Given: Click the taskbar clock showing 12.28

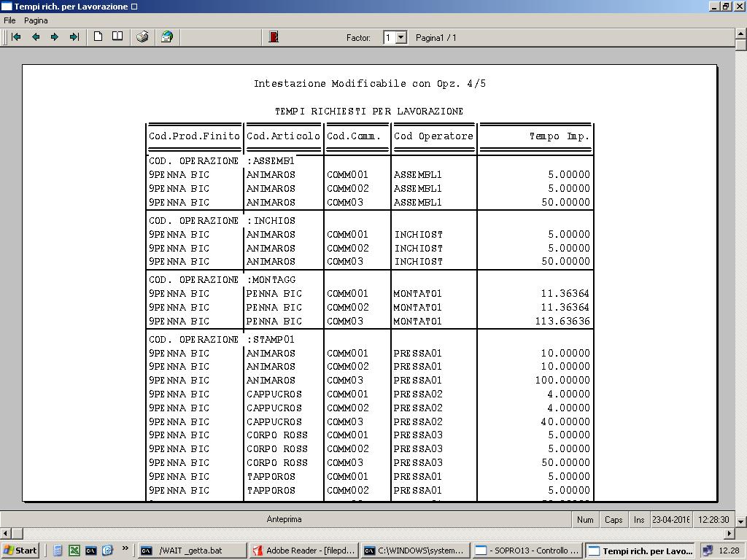Looking at the screenshot, I should click(729, 551).
